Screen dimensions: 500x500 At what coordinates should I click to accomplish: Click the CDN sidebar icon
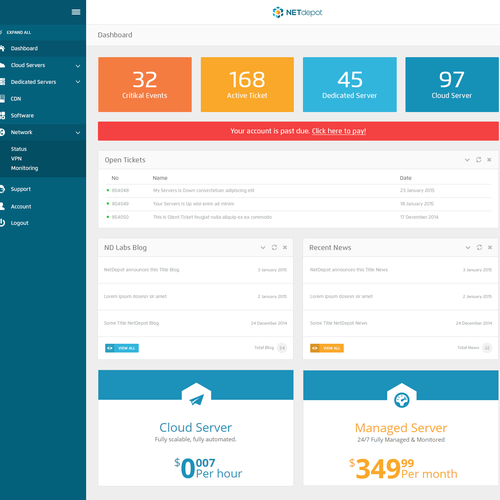2,99
